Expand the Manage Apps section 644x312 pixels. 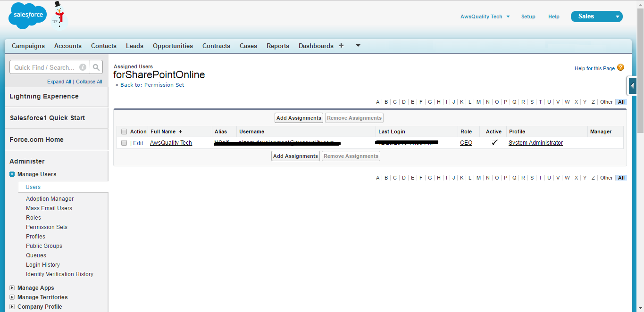[x=12, y=288]
